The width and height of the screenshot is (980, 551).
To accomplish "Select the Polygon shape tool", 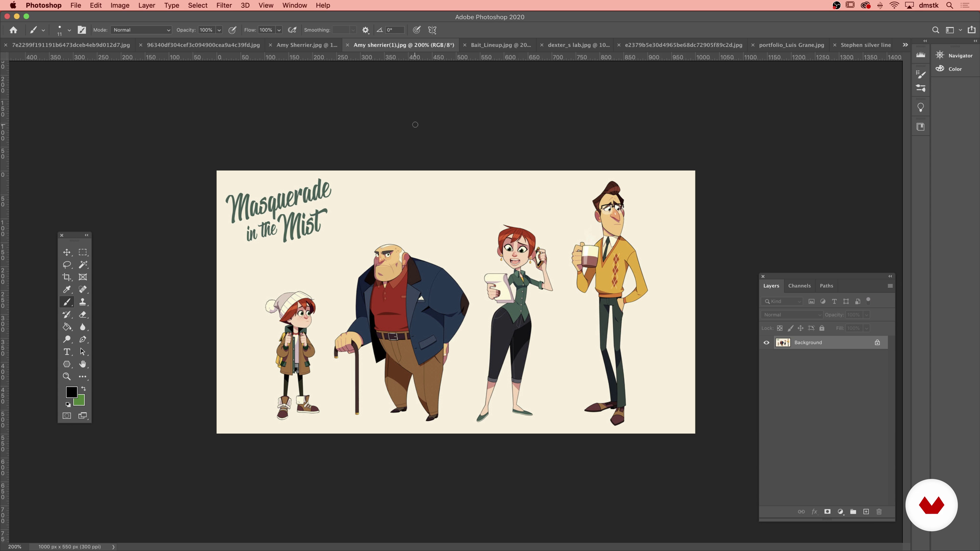I will point(67,364).
